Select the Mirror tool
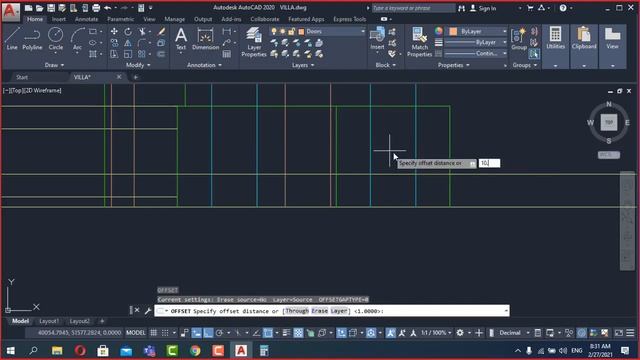This screenshot has height=360, width=640. [x=128, y=43]
